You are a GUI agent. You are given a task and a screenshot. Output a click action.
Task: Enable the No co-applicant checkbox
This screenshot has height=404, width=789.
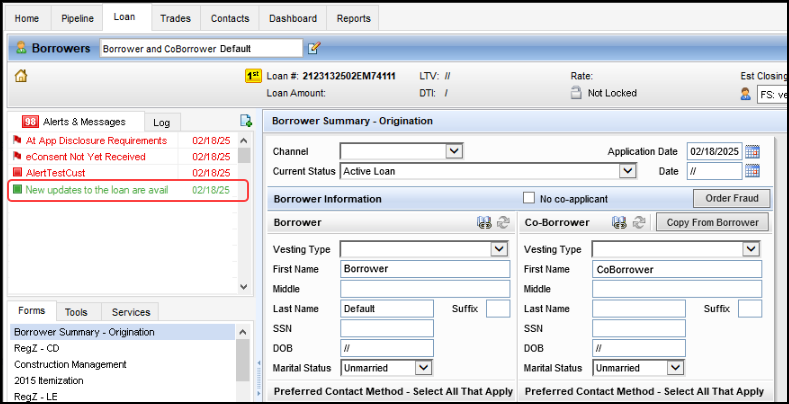click(x=529, y=197)
